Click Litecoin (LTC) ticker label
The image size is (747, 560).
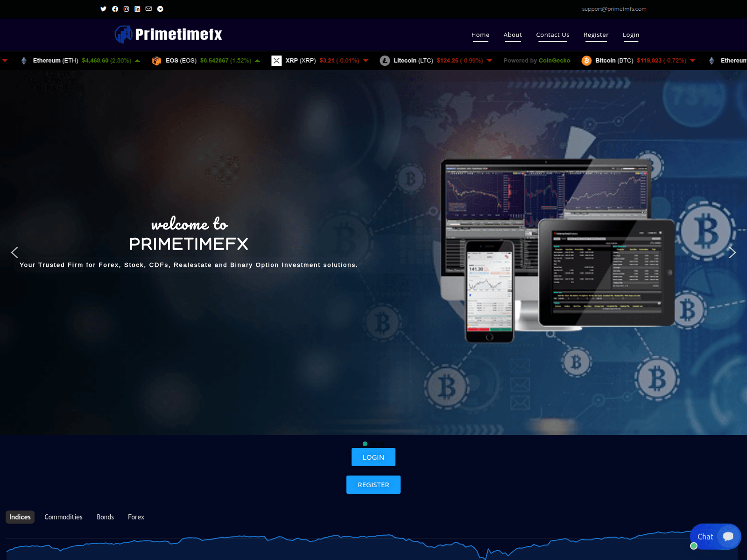point(413,61)
